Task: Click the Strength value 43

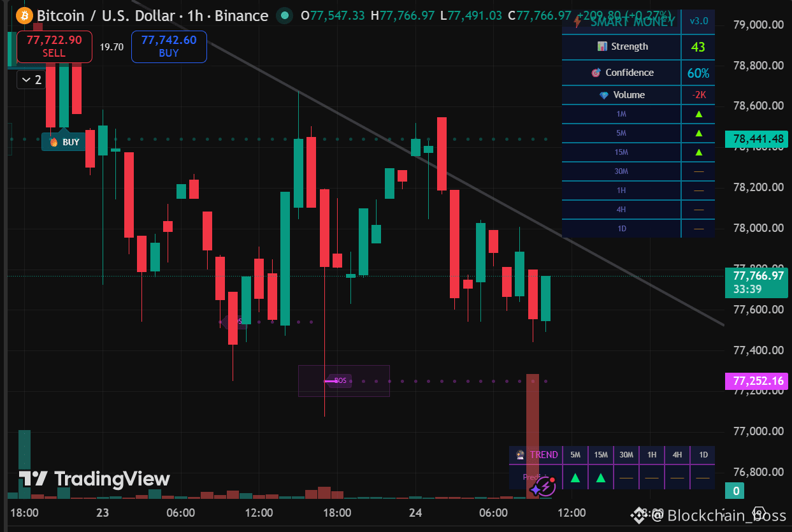Action: 698,47
